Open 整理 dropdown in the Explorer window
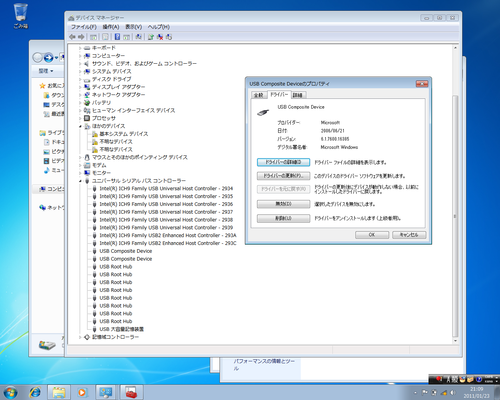500x400 pixels. click(x=46, y=71)
